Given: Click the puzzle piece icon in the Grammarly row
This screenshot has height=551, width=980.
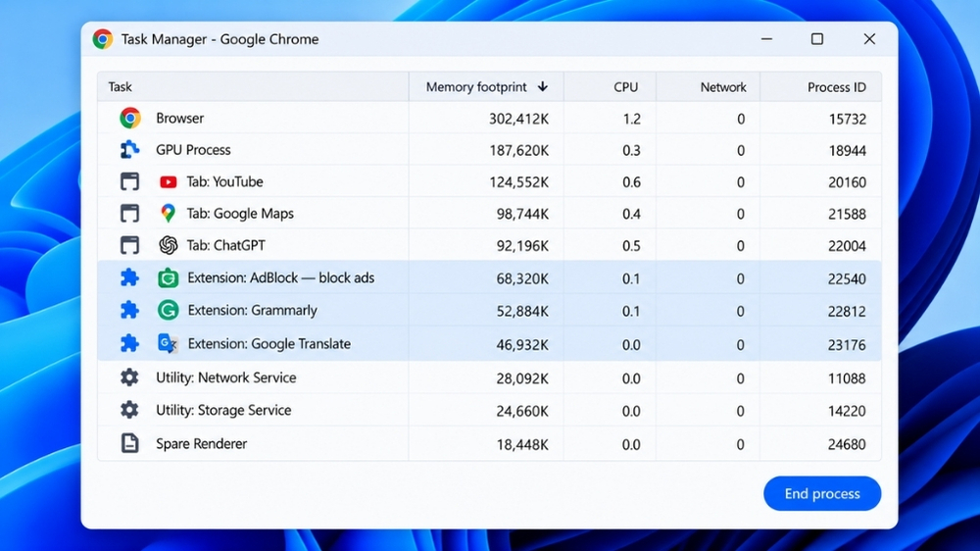Looking at the screenshot, I should pos(129,310).
